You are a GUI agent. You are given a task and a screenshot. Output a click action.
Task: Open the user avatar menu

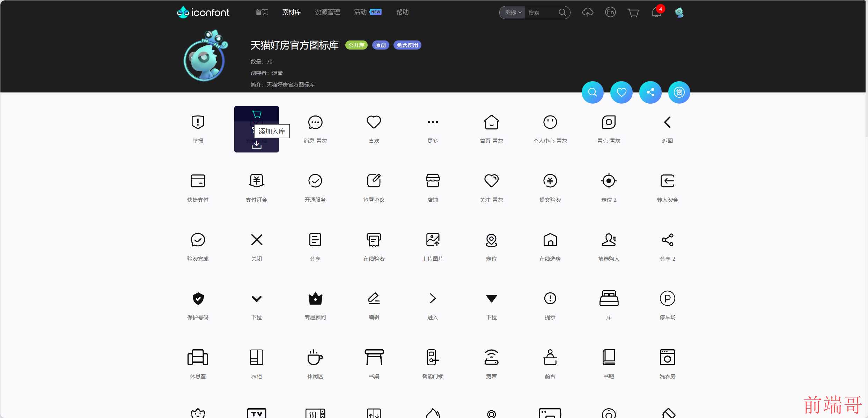(679, 13)
